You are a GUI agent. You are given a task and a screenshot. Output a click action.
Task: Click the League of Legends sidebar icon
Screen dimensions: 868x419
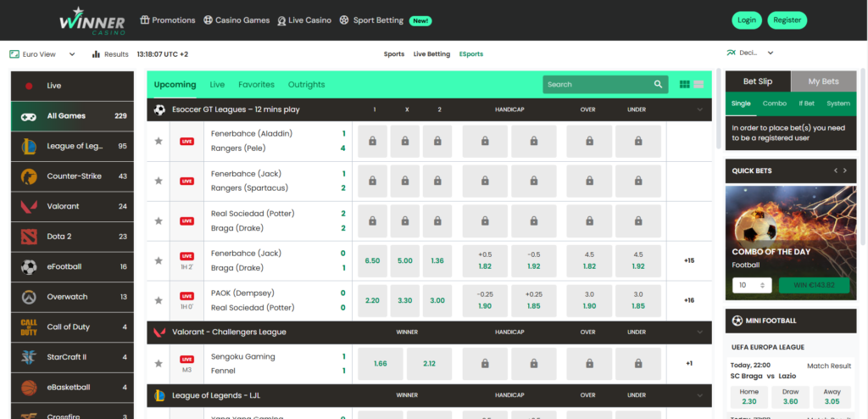29,146
